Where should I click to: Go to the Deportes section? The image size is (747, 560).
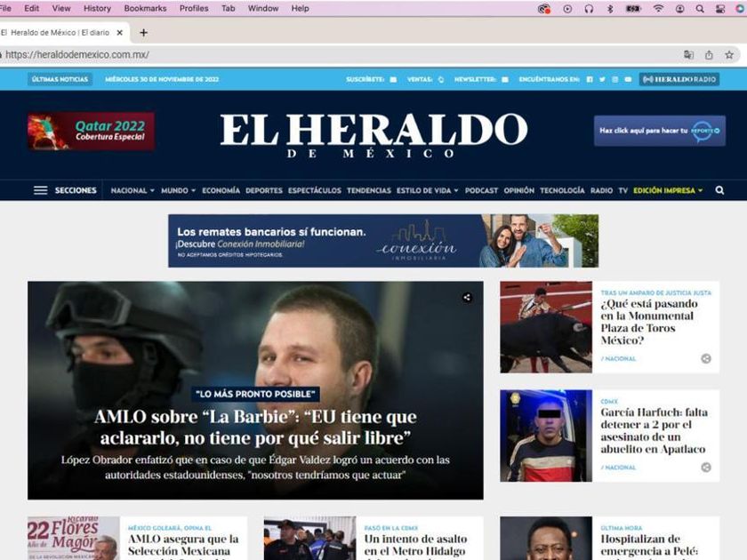coord(264,190)
